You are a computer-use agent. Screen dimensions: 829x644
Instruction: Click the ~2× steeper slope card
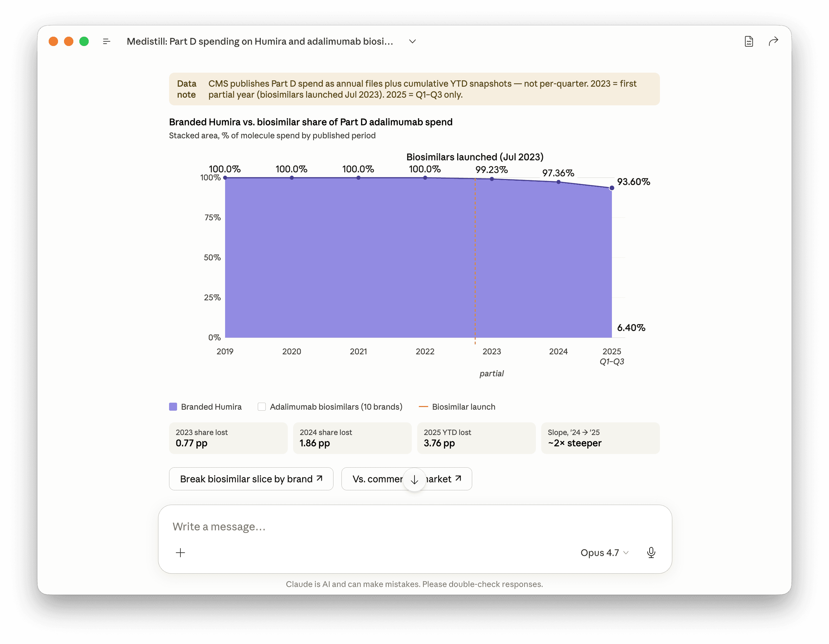600,438
